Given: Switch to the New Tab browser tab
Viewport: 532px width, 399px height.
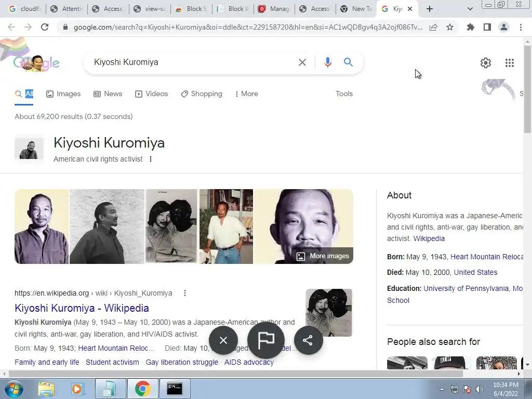Looking at the screenshot, I should 356,9.
